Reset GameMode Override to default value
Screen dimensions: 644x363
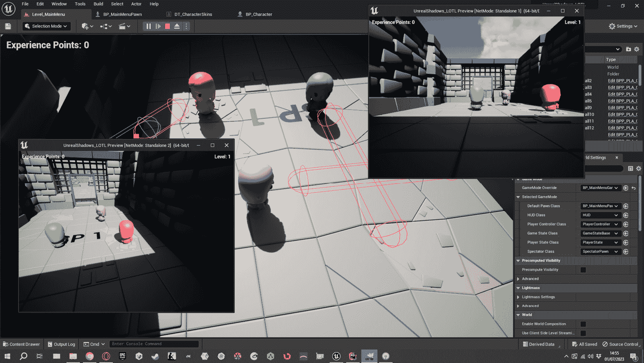[x=633, y=188]
